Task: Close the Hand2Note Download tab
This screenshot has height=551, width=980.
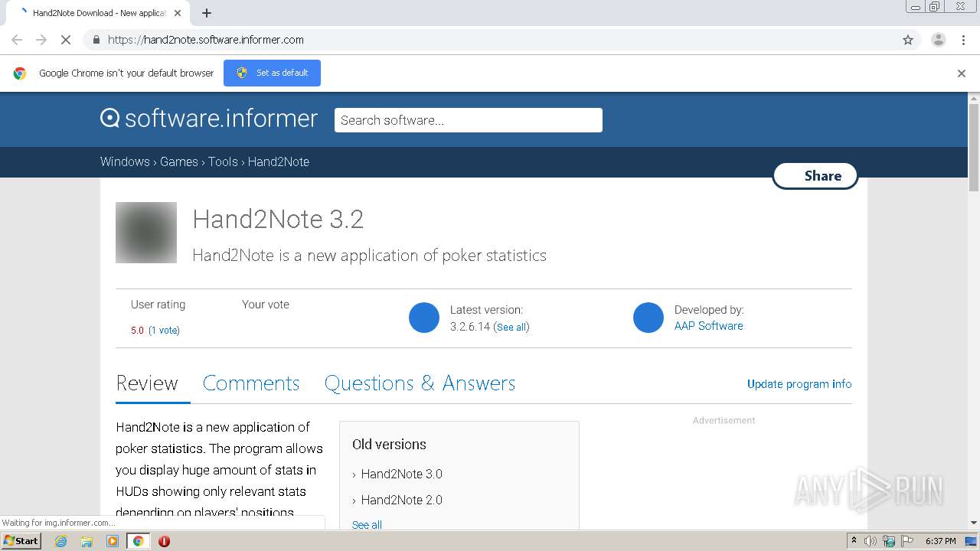Action: [178, 13]
